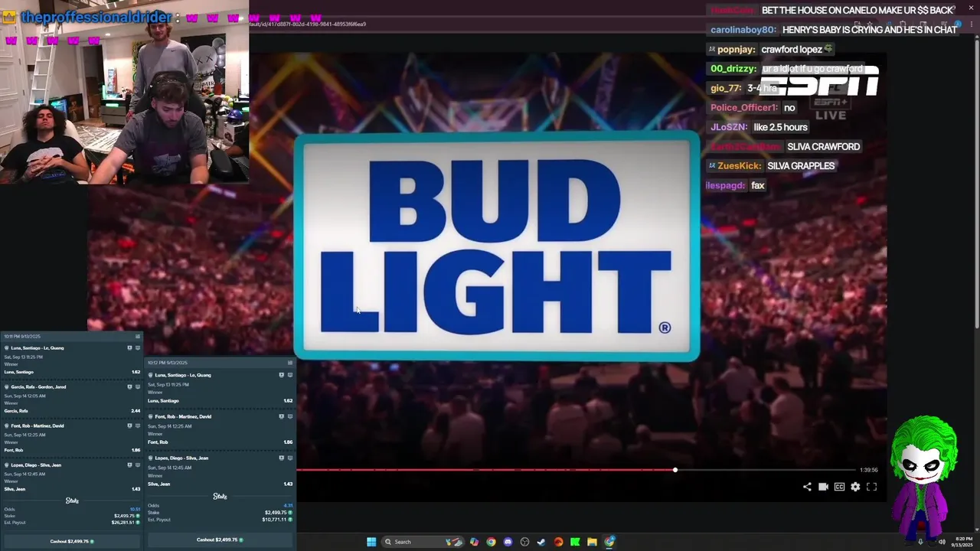This screenshot has height=551, width=980.
Task: Cashout $2,499.75 on the 10:12 PM slip
Action: [220, 540]
